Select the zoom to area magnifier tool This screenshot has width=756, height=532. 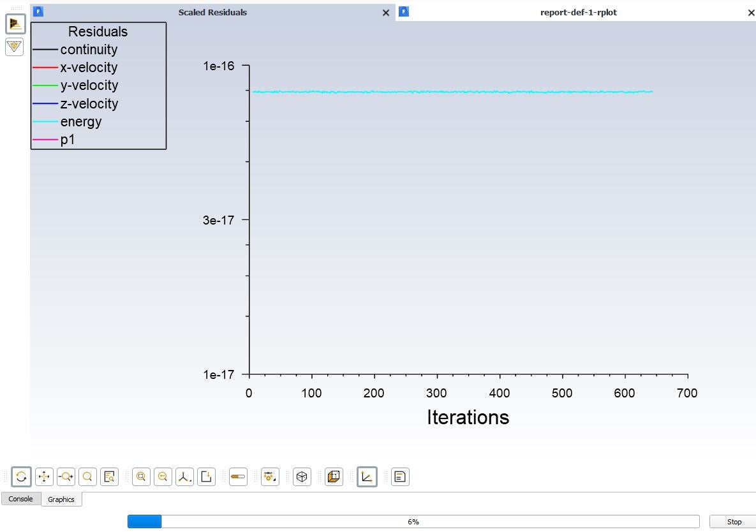point(87,477)
